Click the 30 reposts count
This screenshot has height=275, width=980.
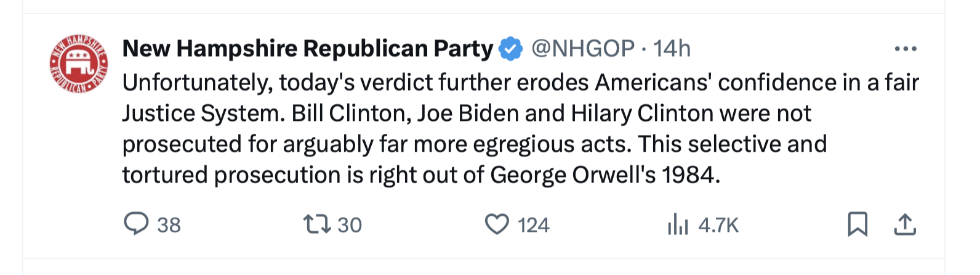point(349,225)
